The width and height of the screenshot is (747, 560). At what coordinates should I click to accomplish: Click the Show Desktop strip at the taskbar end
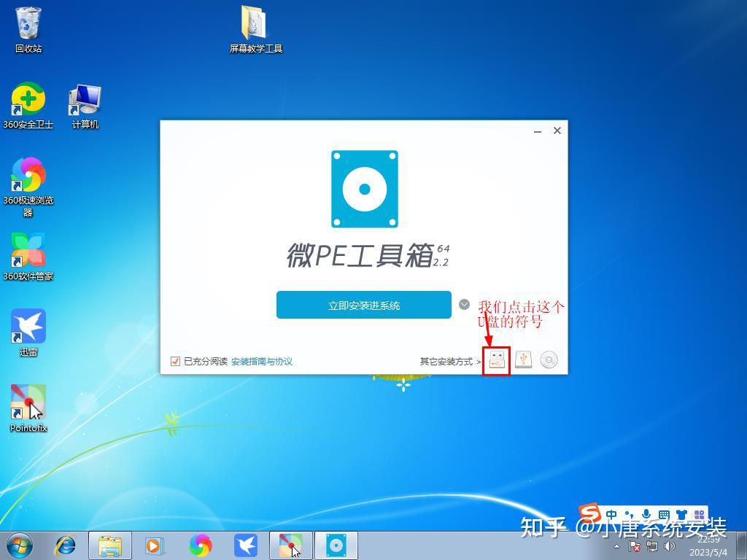tap(743, 545)
